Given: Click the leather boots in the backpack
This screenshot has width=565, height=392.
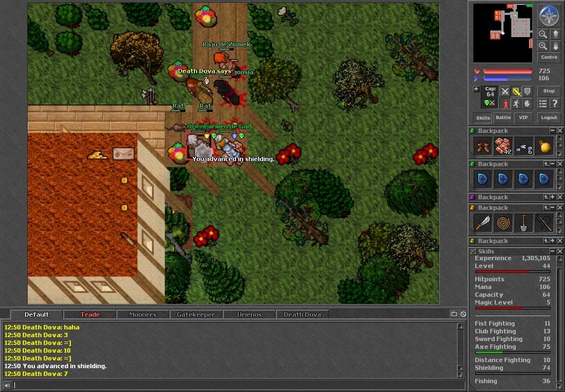Looking at the screenshot, I should (x=482, y=147).
